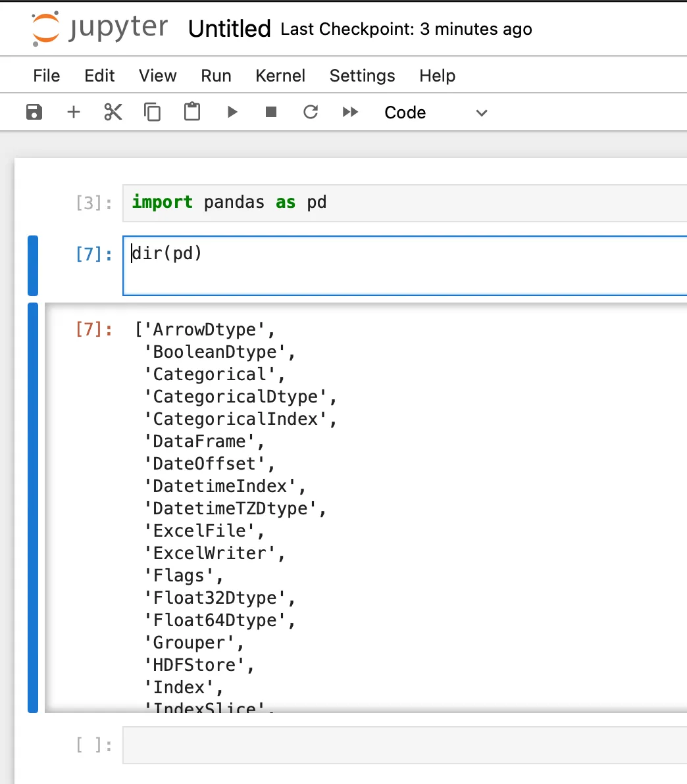Open the Kernel menu
Screen dimensions: 687x784
[280, 76]
